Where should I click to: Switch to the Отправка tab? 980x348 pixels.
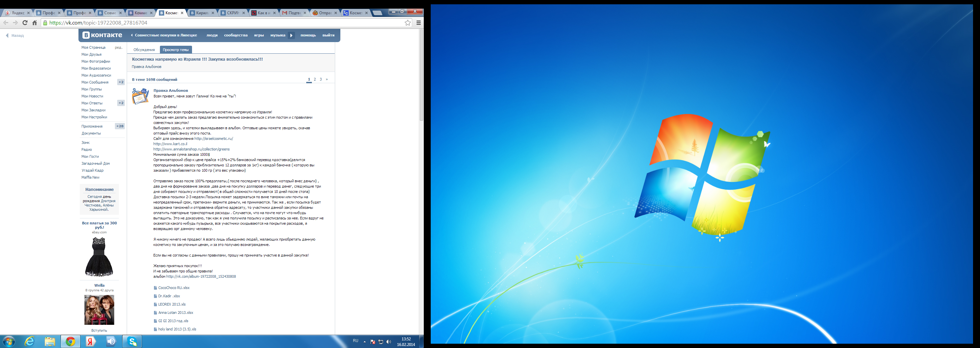324,13
